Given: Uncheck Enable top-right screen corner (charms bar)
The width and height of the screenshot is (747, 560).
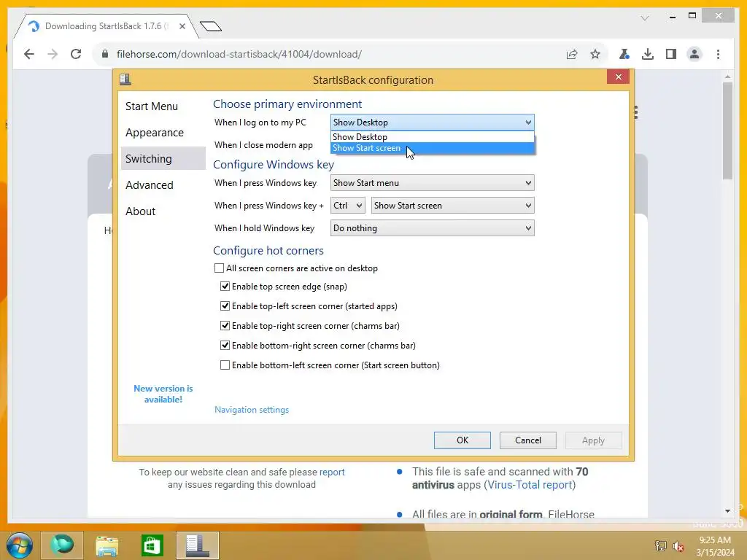Looking at the screenshot, I should 225,326.
